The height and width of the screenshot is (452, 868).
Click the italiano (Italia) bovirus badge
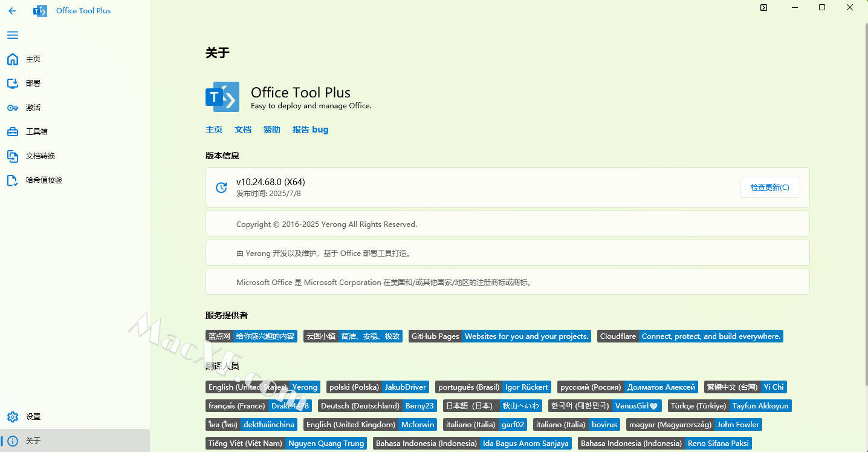[x=577, y=425]
